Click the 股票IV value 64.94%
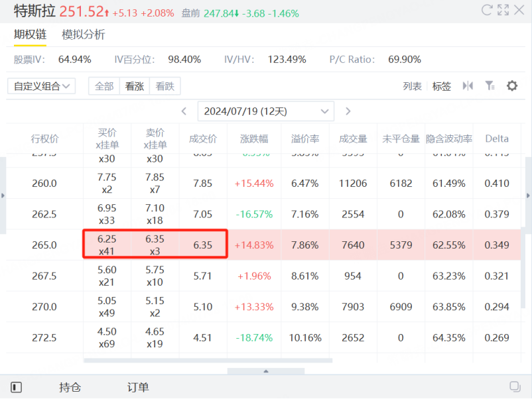Viewport: 532px width, 399px height. [75, 60]
